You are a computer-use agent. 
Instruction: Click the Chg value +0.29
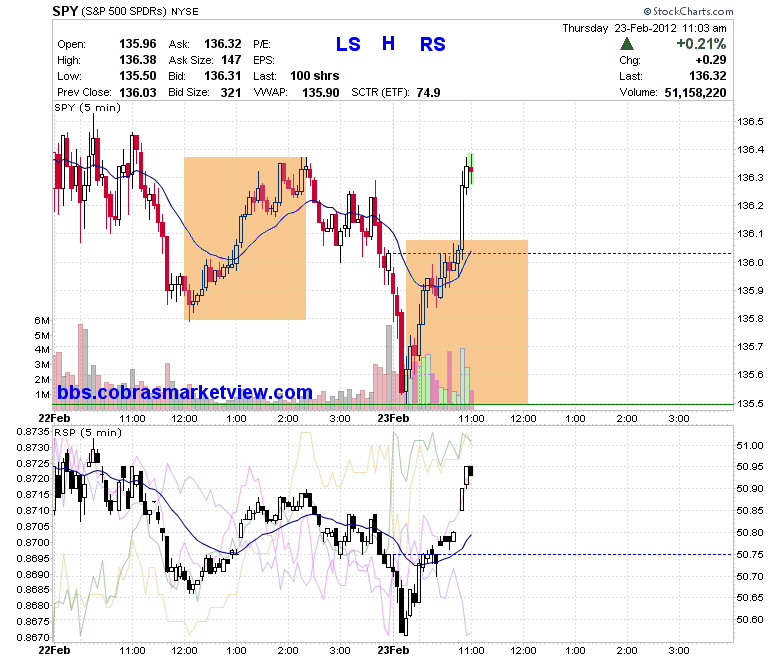[711, 60]
